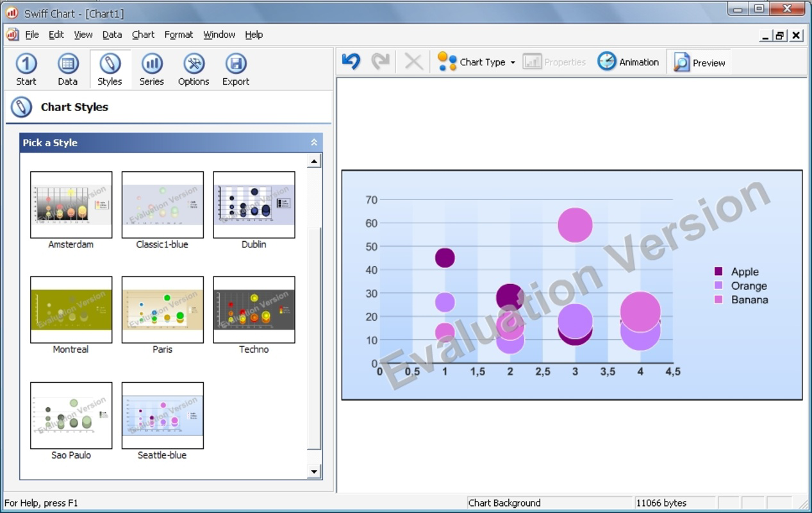The height and width of the screenshot is (513, 812).
Task: Choose the Amsterdam style thumbnail
Action: coord(71,205)
